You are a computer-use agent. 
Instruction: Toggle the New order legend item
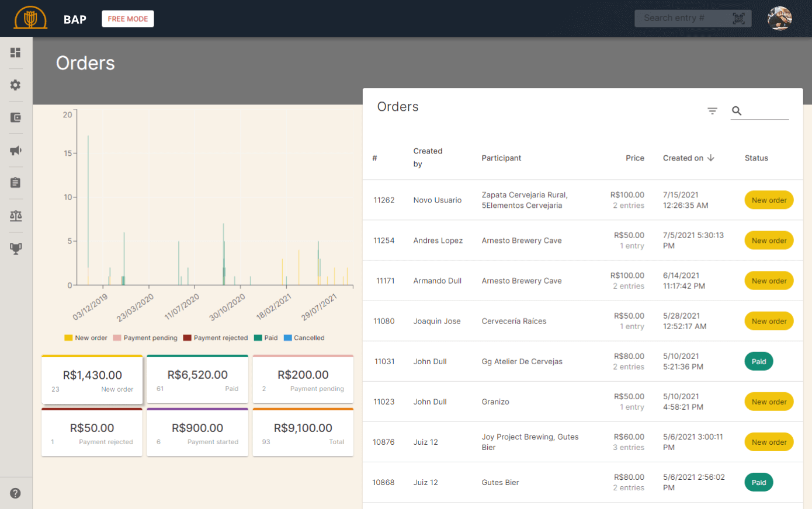click(x=86, y=338)
